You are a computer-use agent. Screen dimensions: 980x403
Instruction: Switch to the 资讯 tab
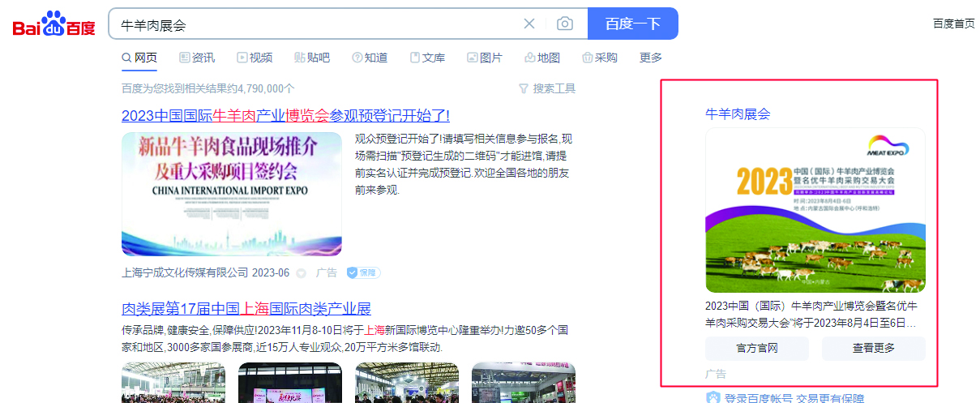coord(197,58)
